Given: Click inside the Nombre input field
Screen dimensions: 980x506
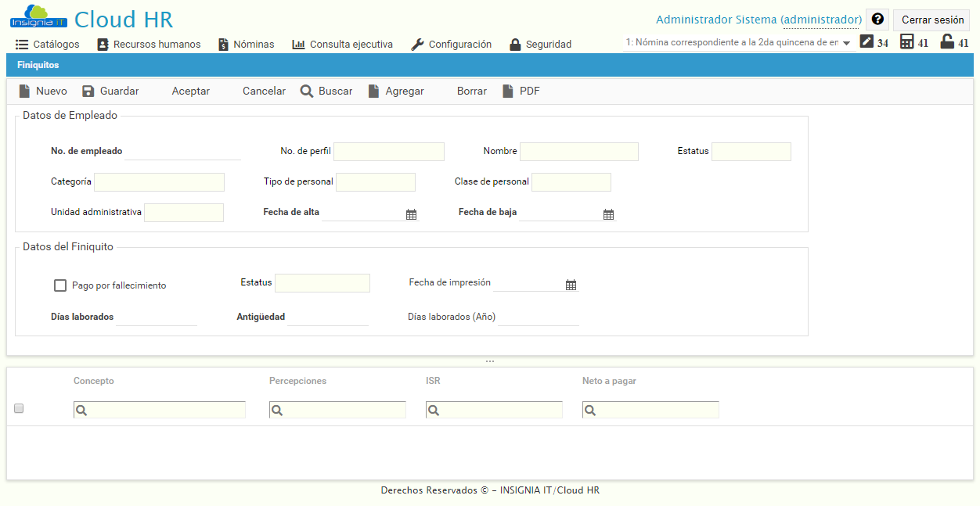Looking at the screenshot, I should [578, 151].
